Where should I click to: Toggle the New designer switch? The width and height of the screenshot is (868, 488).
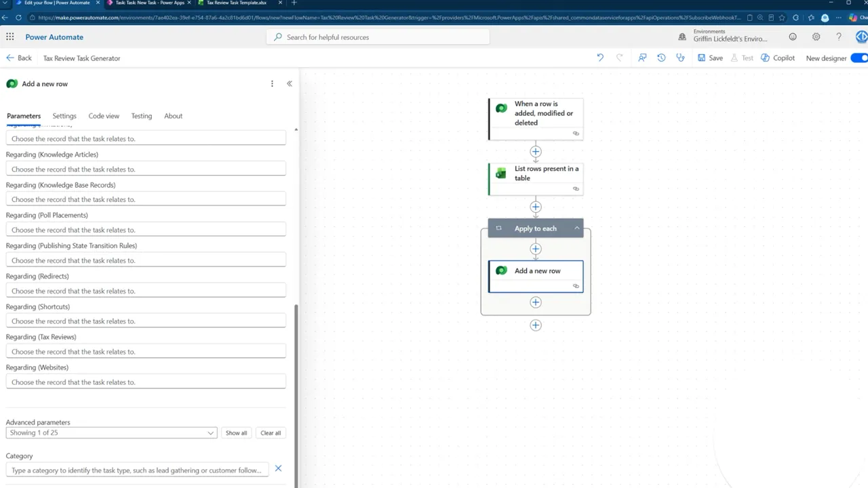coord(859,58)
